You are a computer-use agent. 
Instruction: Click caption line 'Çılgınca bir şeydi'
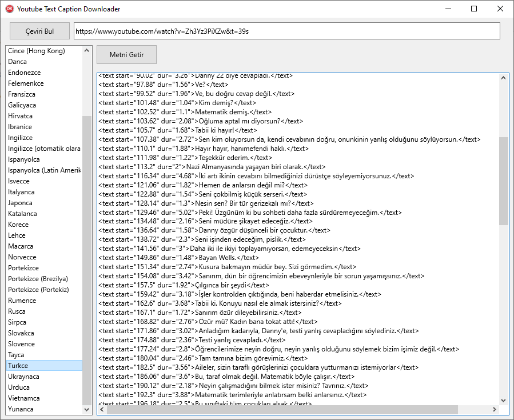[184, 285]
